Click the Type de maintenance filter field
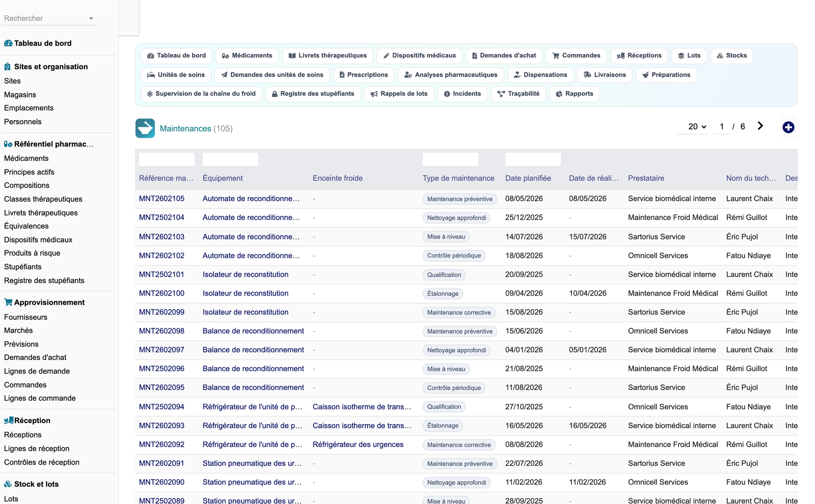 tap(450, 159)
